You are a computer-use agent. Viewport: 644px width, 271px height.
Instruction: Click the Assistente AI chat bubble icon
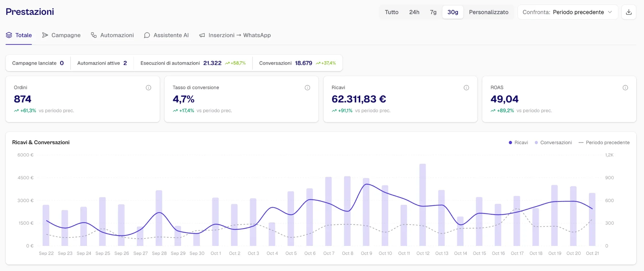point(147,35)
